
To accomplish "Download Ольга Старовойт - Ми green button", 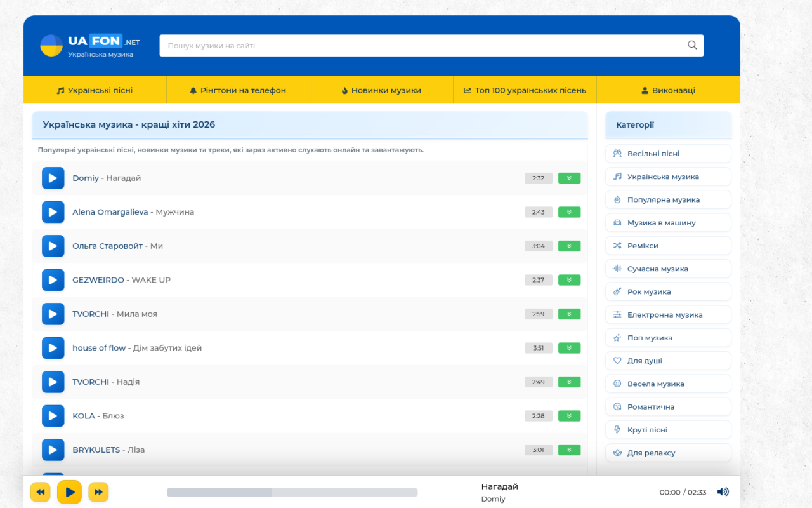I will [x=569, y=246].
